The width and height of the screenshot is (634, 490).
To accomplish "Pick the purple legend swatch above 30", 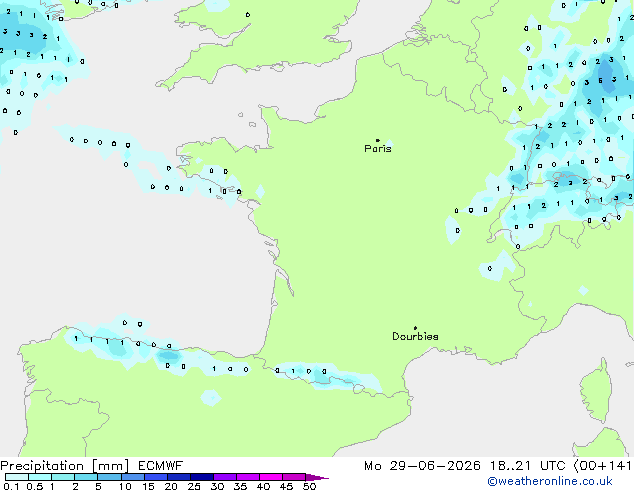I will [x=225, y=477].
